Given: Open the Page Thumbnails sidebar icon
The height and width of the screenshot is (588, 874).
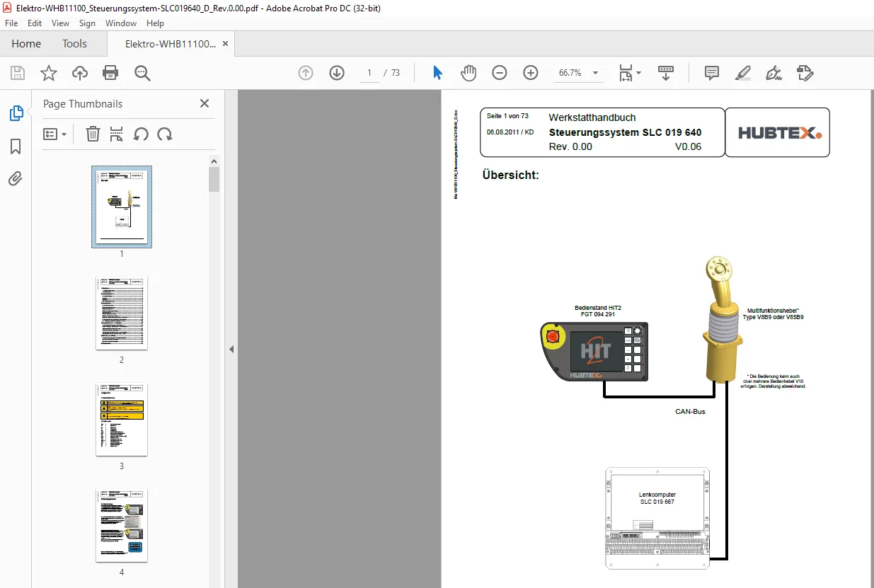Looking at the screenshot, I should tap(16, 113).
